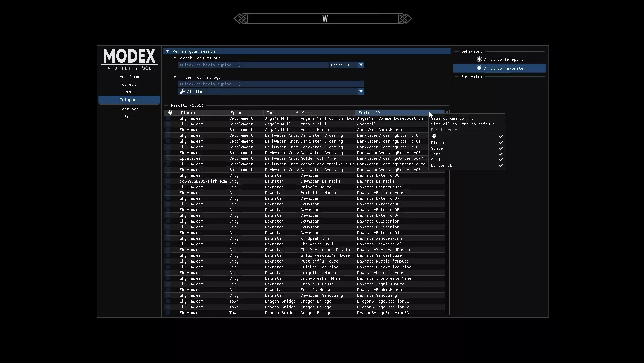The image size is (644, 363).
Task: Select the DragonBridgeExterior01 row
Action: coord(304,301)
